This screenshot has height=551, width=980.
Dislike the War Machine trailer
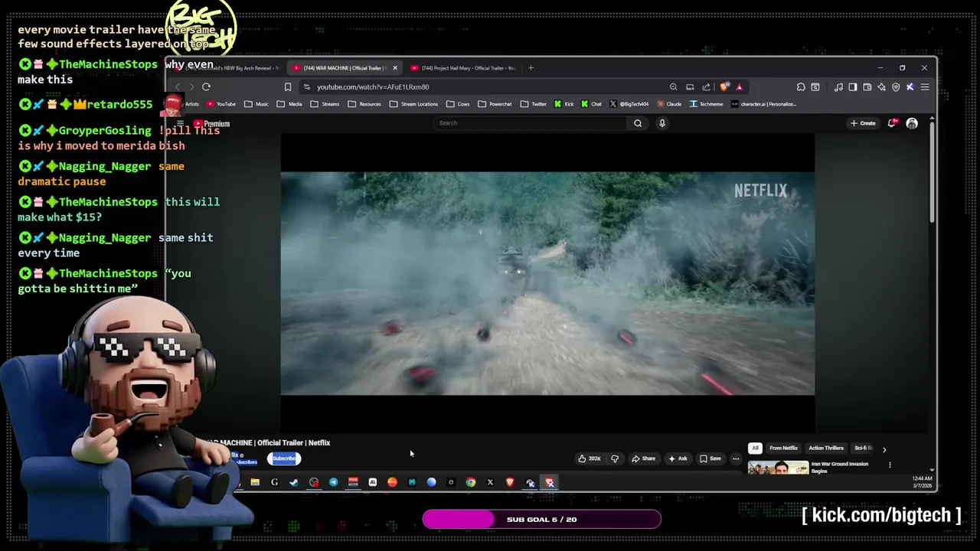point(615,458)
